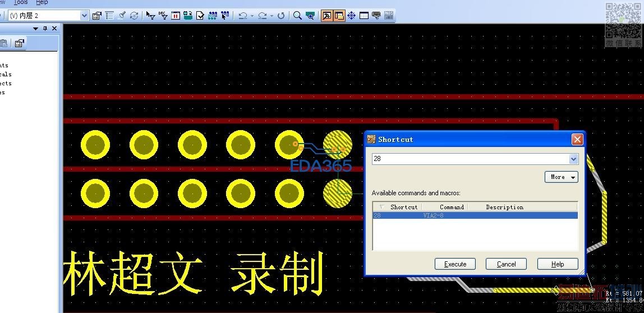Click Cancel in the Shortcut dialog
The image size is (644, 313).
(x=507, y=264)
